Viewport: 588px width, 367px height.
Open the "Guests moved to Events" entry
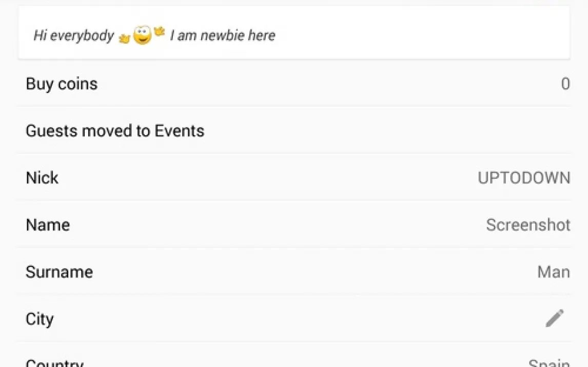coord(115,131)
